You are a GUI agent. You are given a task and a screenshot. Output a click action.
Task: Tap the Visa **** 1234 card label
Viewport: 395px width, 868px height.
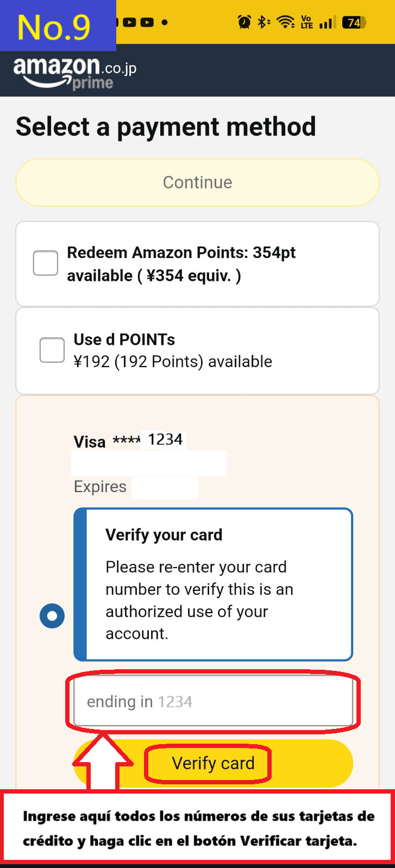click(128, 440)
